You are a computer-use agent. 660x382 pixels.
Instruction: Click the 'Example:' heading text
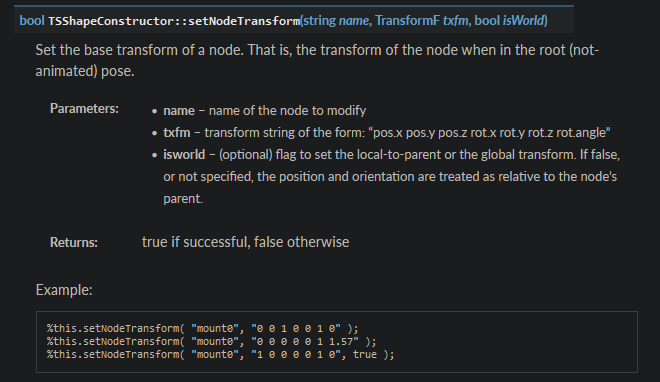64,290
